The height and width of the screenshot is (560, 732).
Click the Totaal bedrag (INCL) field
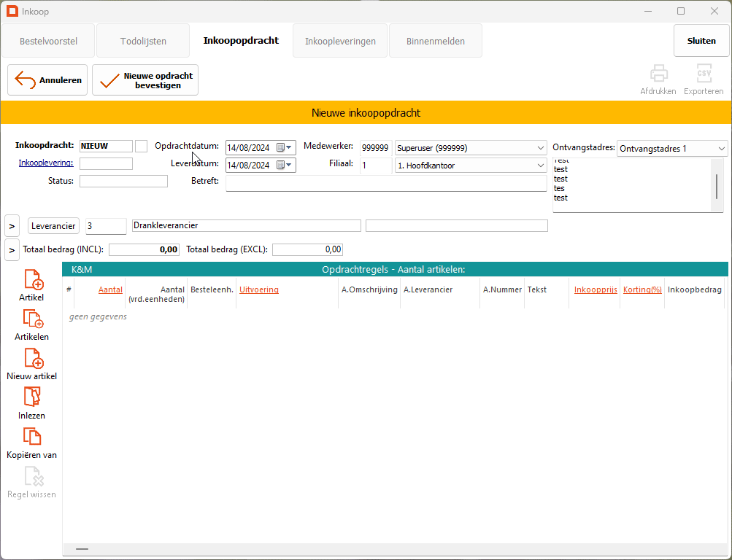point(145,249)
